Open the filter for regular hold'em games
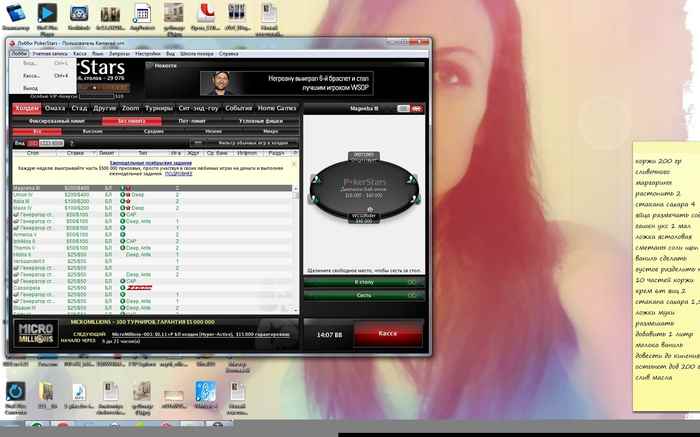Screen dimensions: 700x437 pyautogui.click(x=245, y=143)
